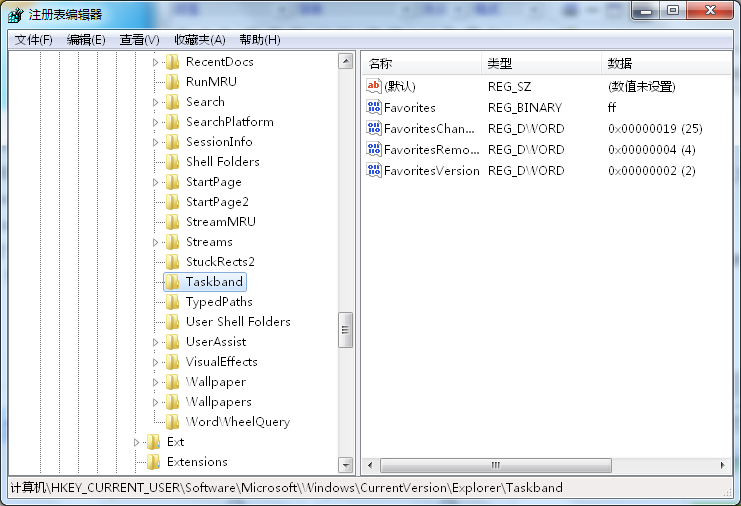Click the SearchPlatform folder icon
Image resolution: width=741 pixels, height=506 pixels.
pyautogui.click(x=172, y=121)
